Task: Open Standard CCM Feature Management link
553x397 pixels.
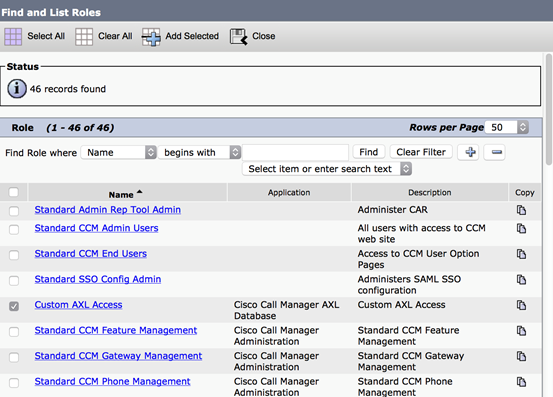Action: click(116, 330)
